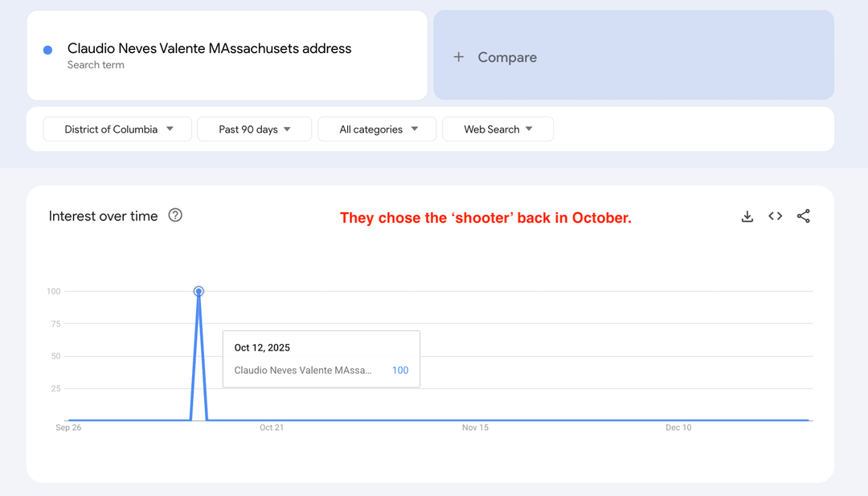The height and width of the screenshot is (496, 868).
Task: Select the peak data point on chart
Action: coord(199,291)
